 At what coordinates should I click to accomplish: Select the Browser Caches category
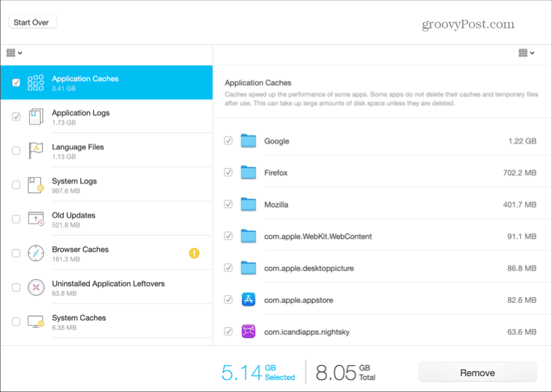pos(107,253)
